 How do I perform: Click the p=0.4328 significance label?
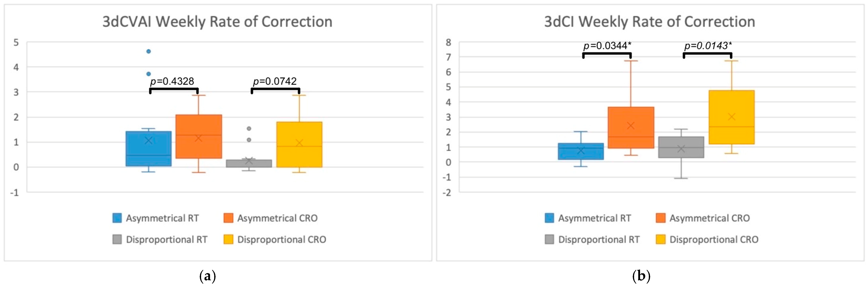pos(172,81)
